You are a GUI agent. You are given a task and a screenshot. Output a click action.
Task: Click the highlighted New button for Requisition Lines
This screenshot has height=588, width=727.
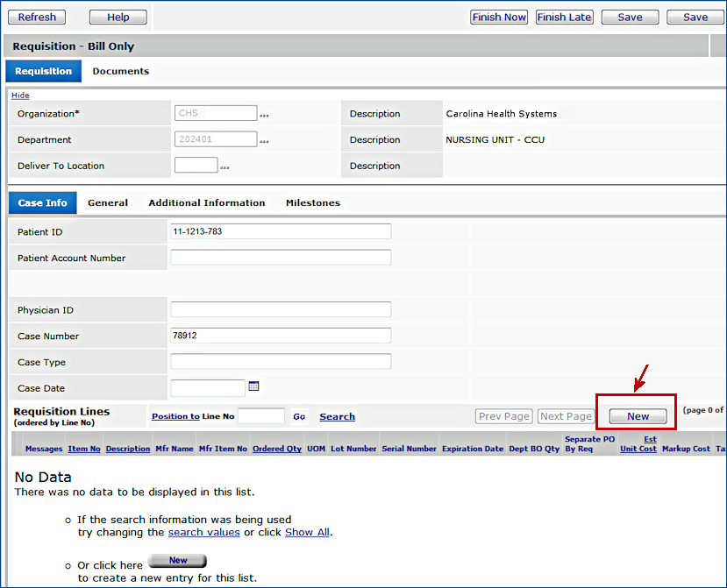[x=638, y=417]
